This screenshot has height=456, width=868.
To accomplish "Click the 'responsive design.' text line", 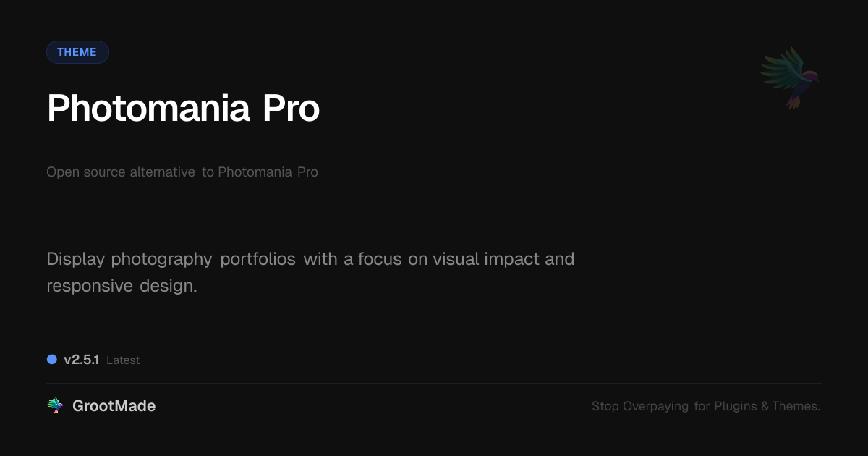I will tap(122, 286).
